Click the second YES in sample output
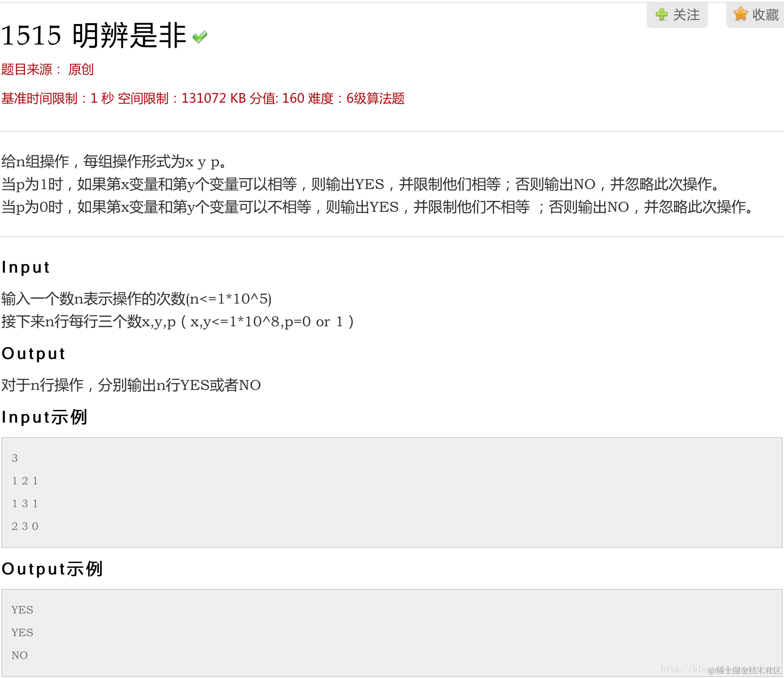This screenshot has height=678, width=784. (x=22, y=633)
